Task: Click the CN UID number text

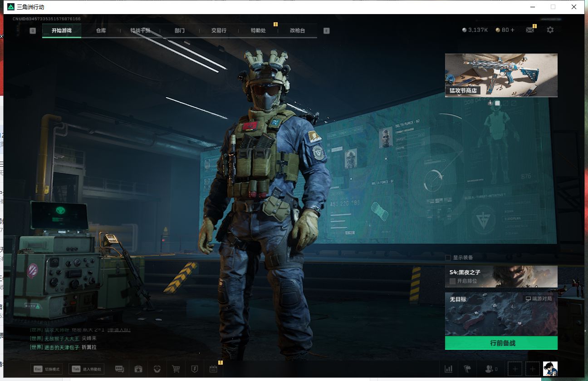Action: [47, 19]
